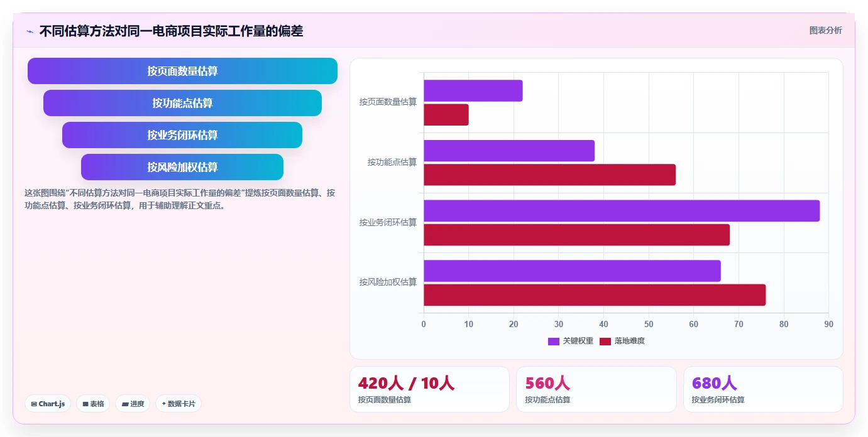Click the 进度 tag chip
This screenshot has height=437, width=868.
point(133,404)
